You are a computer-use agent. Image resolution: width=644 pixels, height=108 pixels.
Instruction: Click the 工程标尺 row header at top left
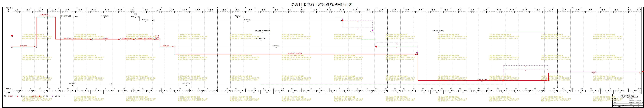click(8, 8)
